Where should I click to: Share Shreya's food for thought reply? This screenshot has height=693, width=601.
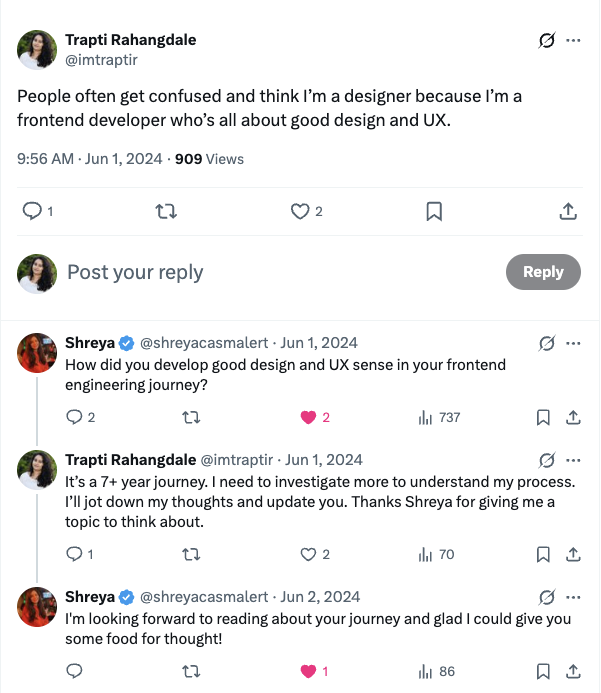click(573, 671)
